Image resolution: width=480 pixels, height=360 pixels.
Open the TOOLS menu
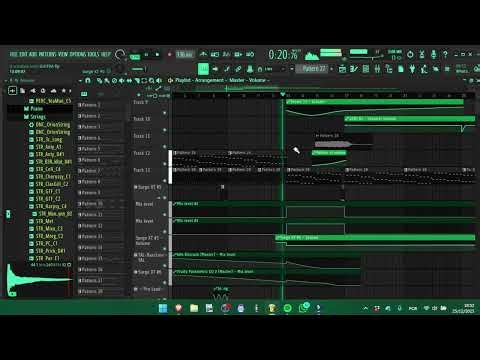point(94,54)
